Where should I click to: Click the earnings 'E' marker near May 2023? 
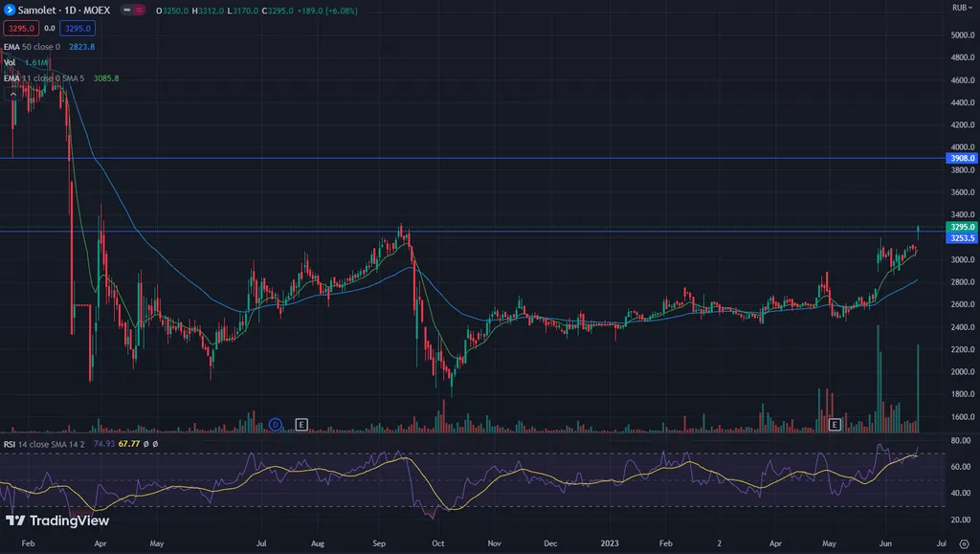[x=835, y=424]
